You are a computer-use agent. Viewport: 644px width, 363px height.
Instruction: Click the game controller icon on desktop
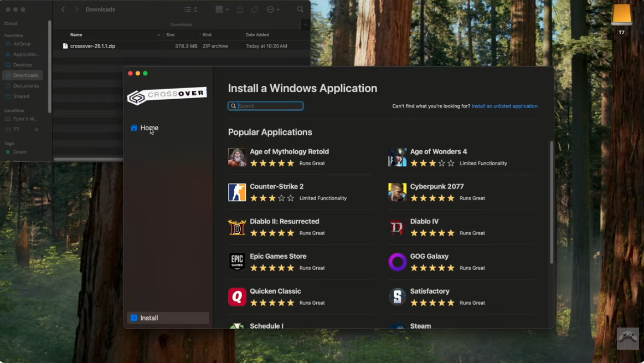point(627,338)
